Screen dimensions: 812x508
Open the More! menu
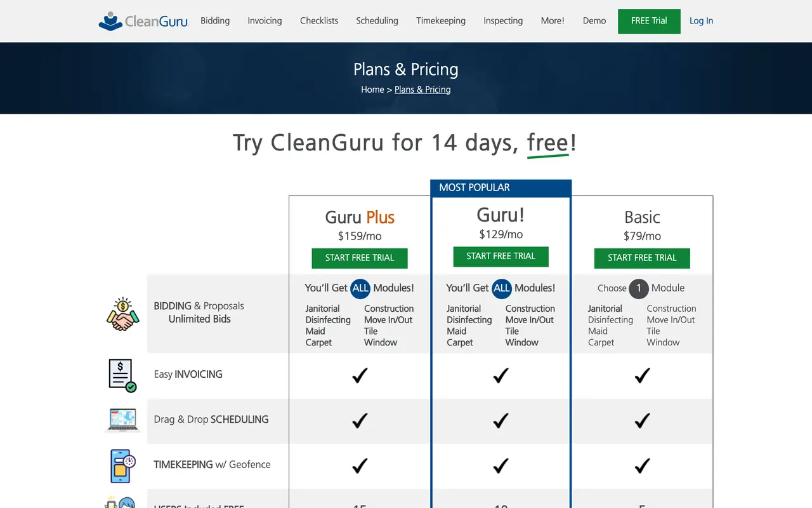pos(553,21)
